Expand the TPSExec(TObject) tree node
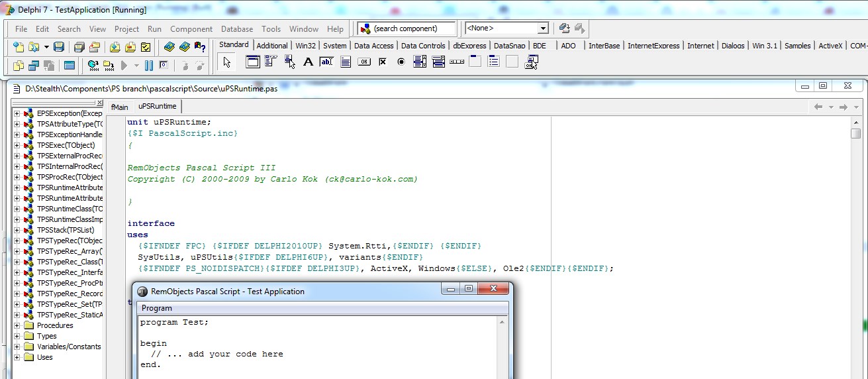The image size is (868, 379). pyautogui.click(x=17, y=145)
